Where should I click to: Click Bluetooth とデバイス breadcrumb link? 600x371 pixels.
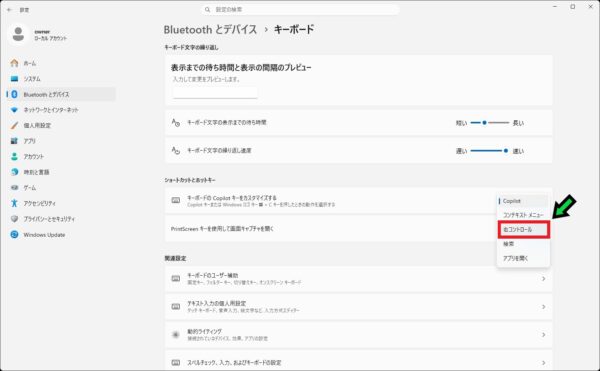pyautogui.click(x=210, y=29)
